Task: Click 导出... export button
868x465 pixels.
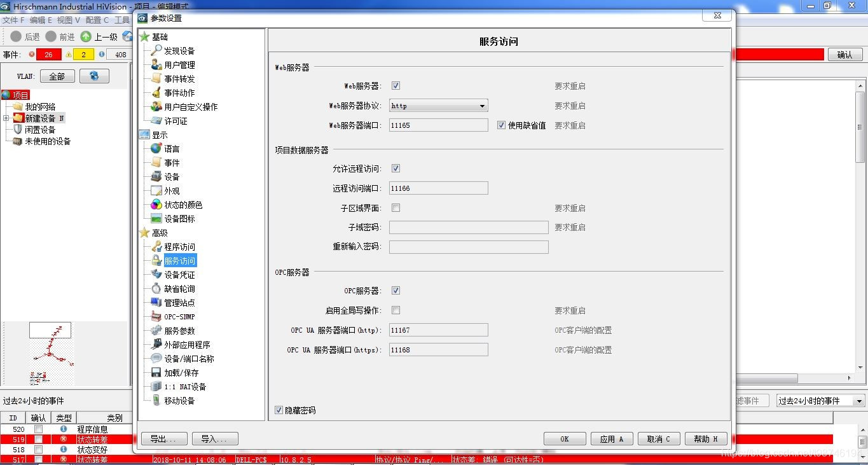Action: pos(164,439)
